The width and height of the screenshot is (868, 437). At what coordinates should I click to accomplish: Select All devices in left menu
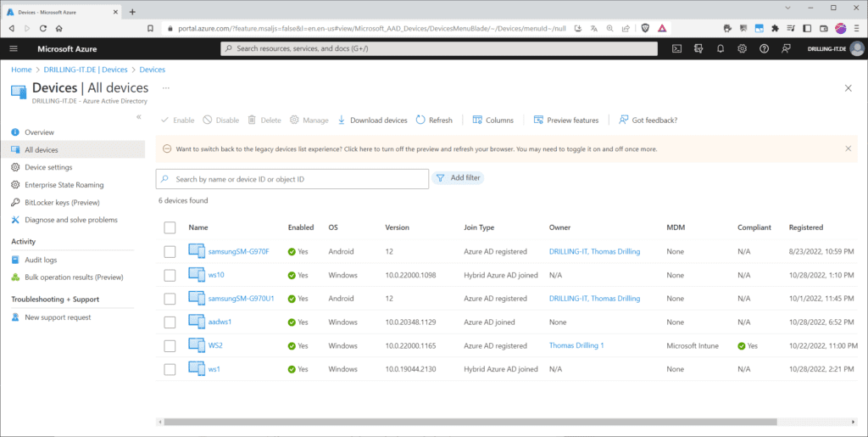[x=73, y=149]
